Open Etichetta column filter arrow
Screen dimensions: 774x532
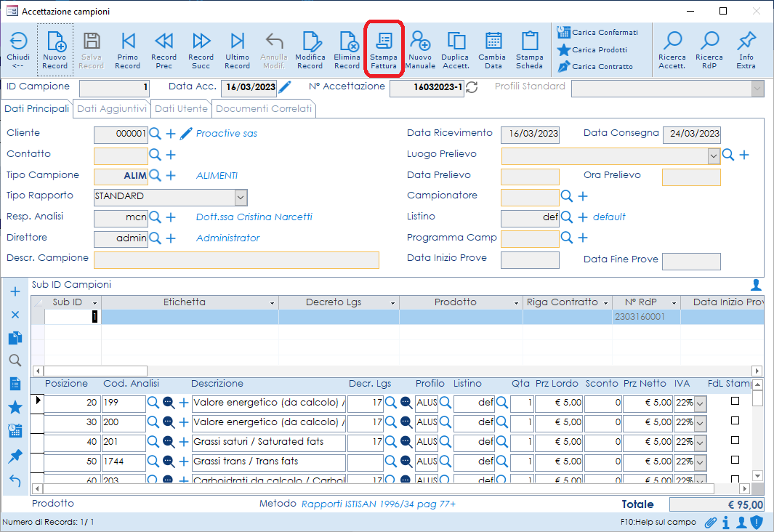272,303
